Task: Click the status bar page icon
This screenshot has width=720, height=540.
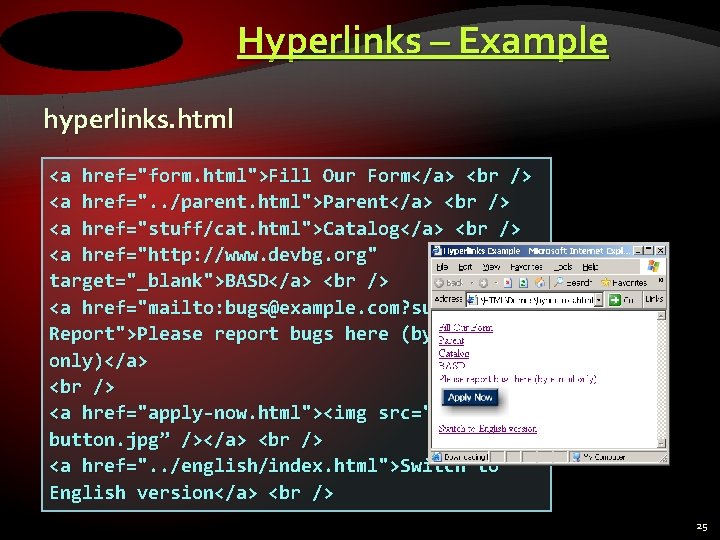Action: [x=437, y=457]
